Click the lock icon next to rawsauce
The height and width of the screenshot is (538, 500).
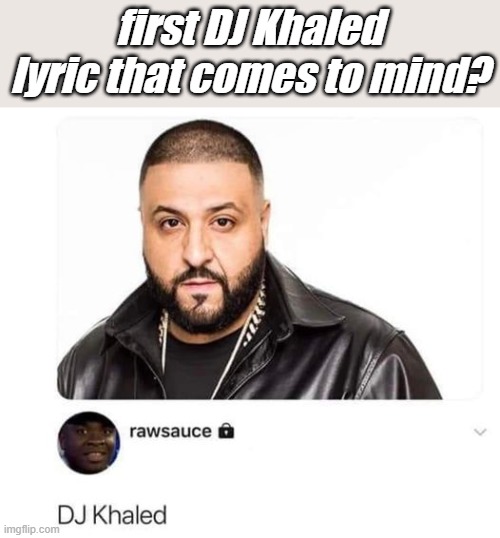226,431
